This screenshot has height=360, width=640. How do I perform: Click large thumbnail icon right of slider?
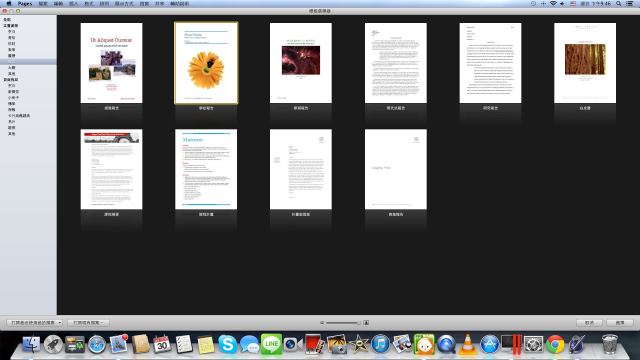click(x=366, y=322)
